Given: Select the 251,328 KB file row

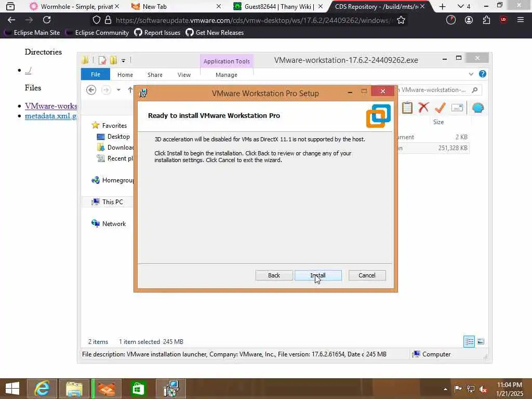Looking at the screenshot, I should pyautogui.click(x=434, y=148).
